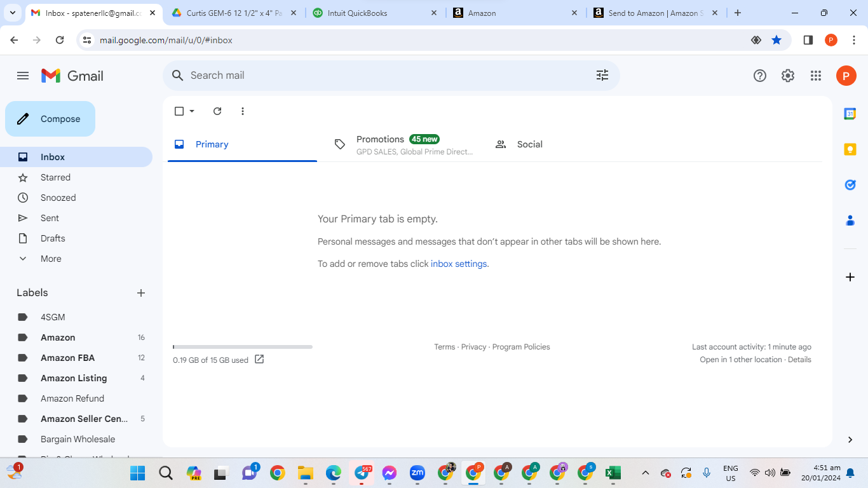The image size is (868, 488).
Task: Open the Drafts folder
Action: click(x=76, y=238)
